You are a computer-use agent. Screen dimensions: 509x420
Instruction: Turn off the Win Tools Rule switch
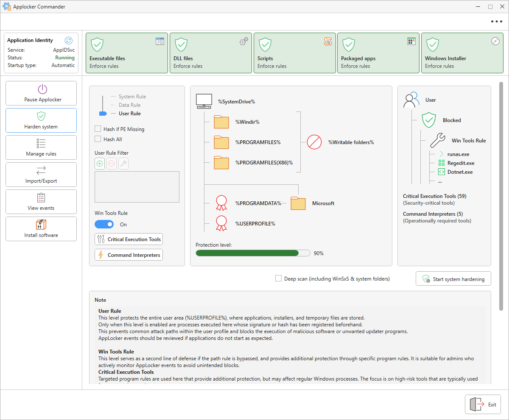pyautogui.click(x=104, y=224)
